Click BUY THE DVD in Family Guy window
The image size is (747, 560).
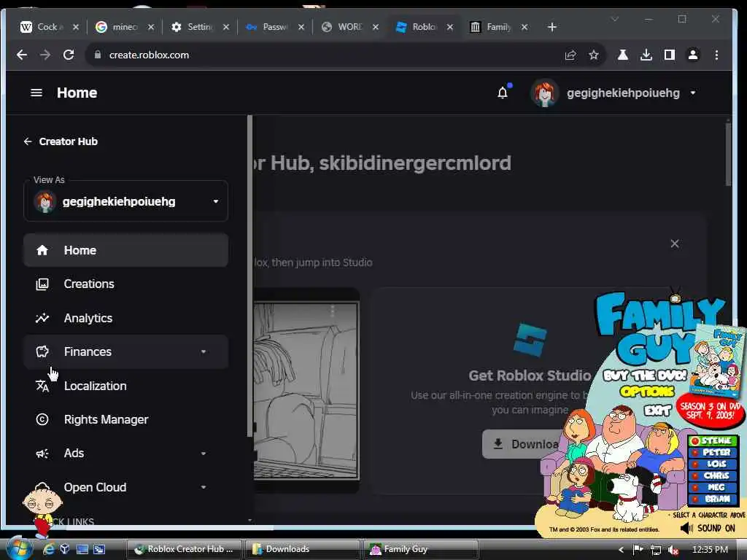click(645, 376)
